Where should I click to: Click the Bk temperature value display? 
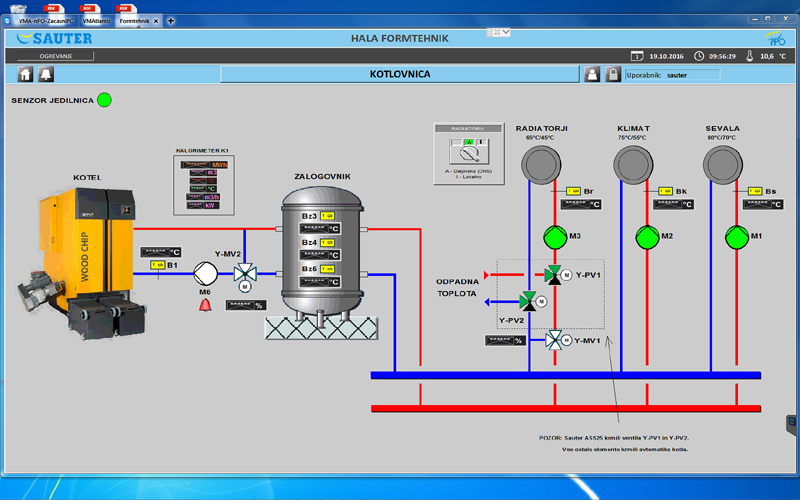[x=673, y=204]
